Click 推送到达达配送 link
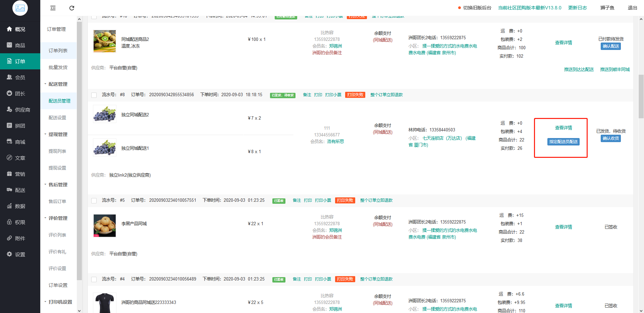This screenshot has height=313, width=644. pos(579,69)
